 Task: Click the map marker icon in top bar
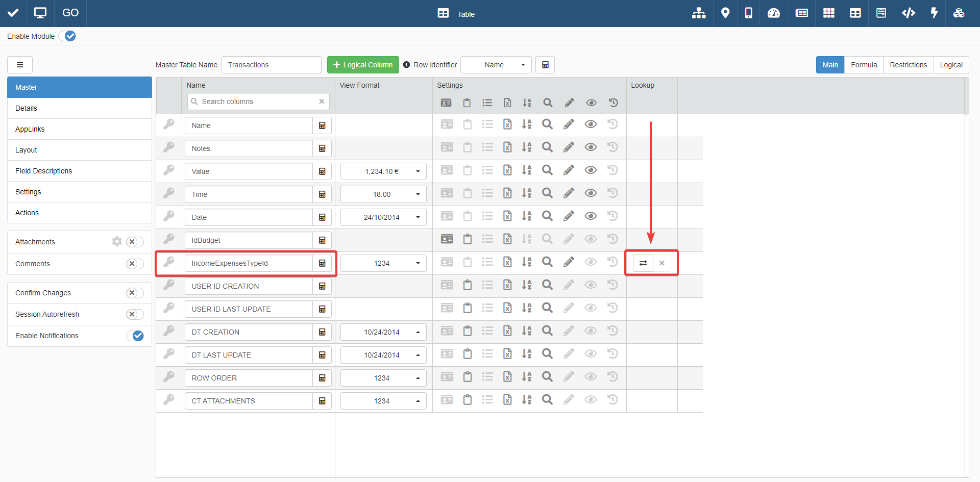click(725, 13)
